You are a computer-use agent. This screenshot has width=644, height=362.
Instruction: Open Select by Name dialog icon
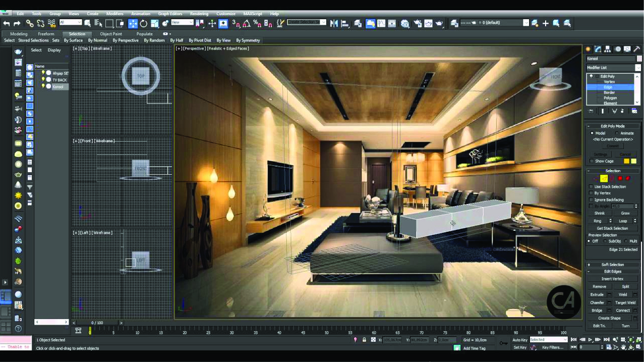tap(98, 23)
